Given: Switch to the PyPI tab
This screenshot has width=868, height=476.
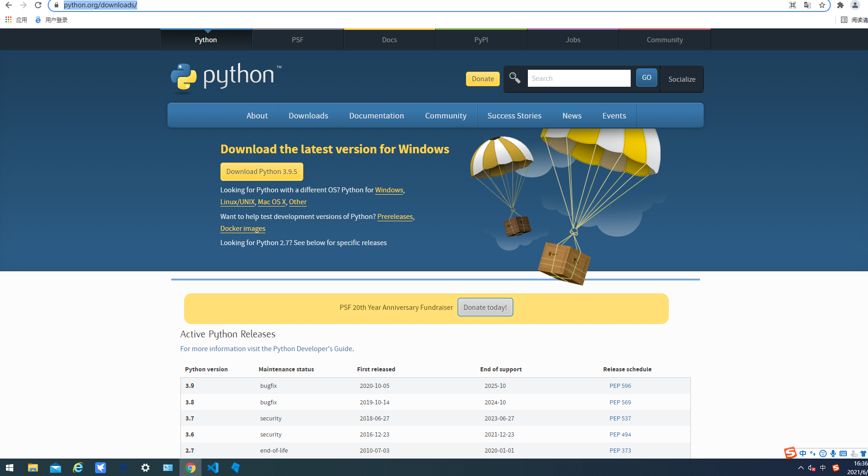Looking at the screenshot, I should pos(481,39).
